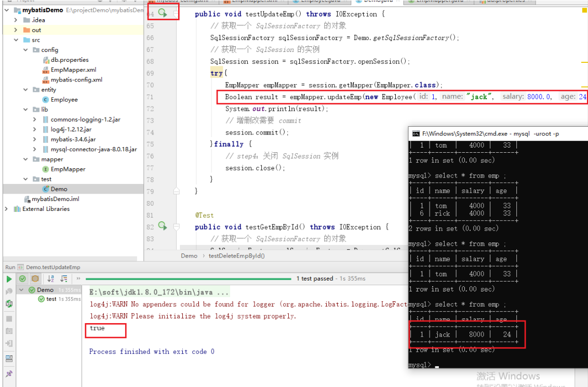
Task: Run testGetEmpById via gutter icon at line 82
Action: (x=163, y=226)
